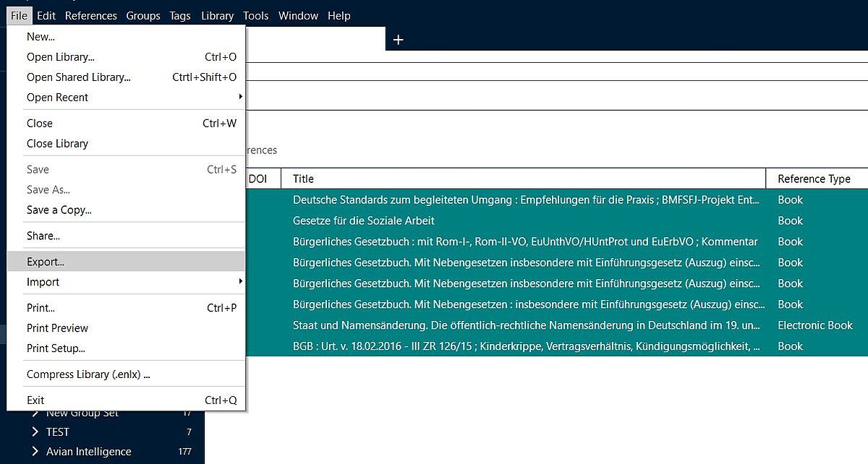868x464 pixels.
Task: Expand the Import submenu
Action: [126, 282]
